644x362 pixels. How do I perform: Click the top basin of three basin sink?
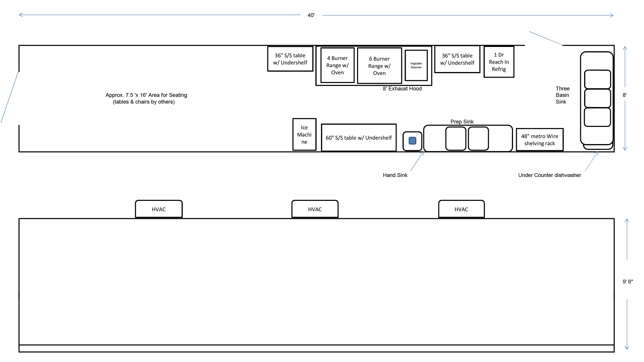tap(597, 79)
